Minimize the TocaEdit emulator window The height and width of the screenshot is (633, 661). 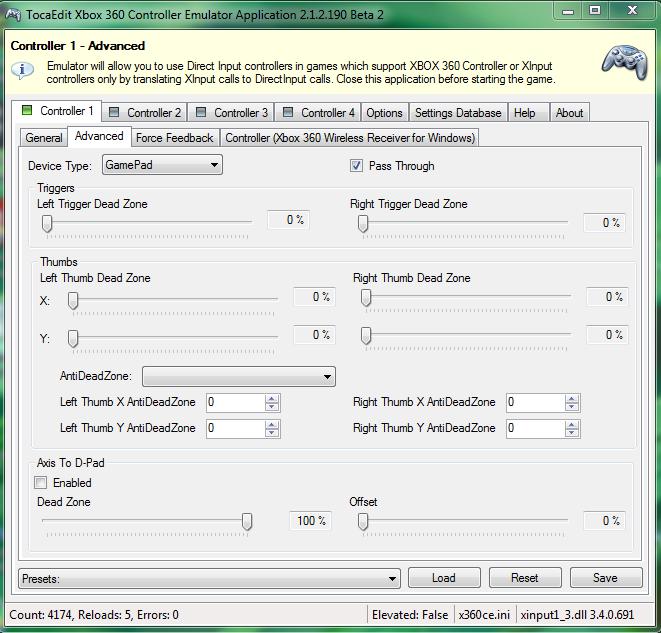point(568,11)
